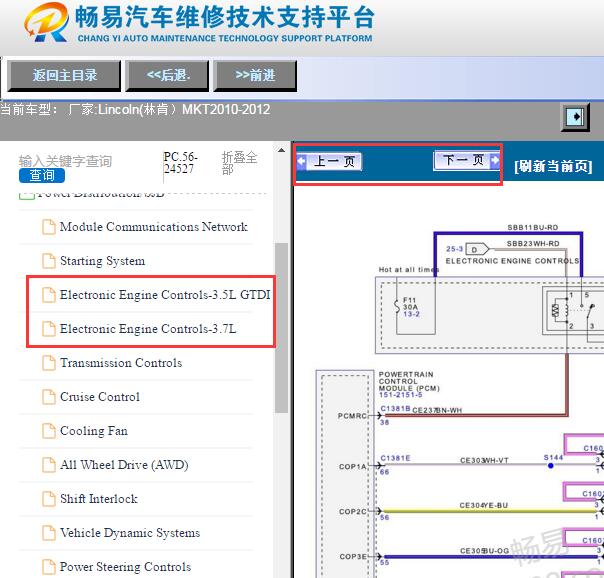This screenshot has width=604, height=578.
Task: Click the sidebar scrollbar thumb
Action: [282, 328]
